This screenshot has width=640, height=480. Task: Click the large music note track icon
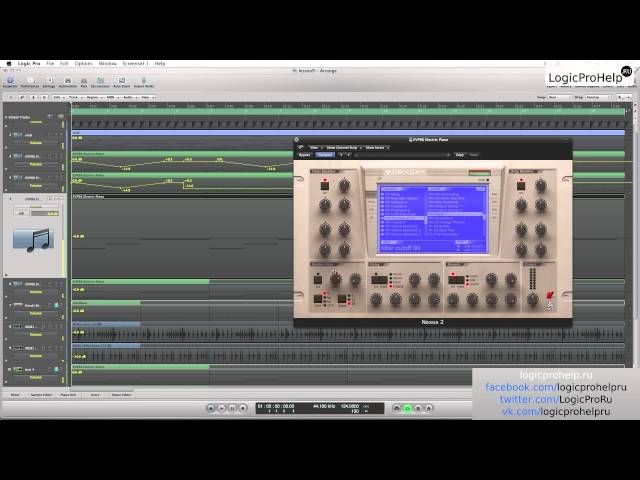[33, 241]
